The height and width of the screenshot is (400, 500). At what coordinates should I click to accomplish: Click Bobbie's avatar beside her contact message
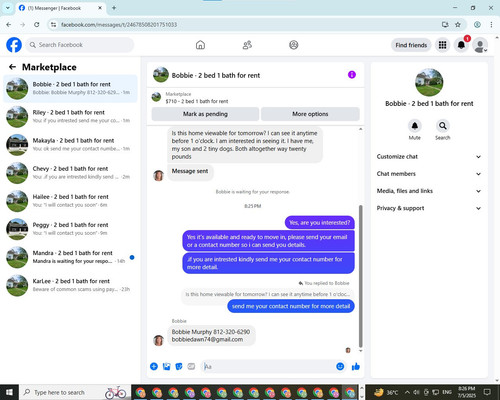pos(158,340)
